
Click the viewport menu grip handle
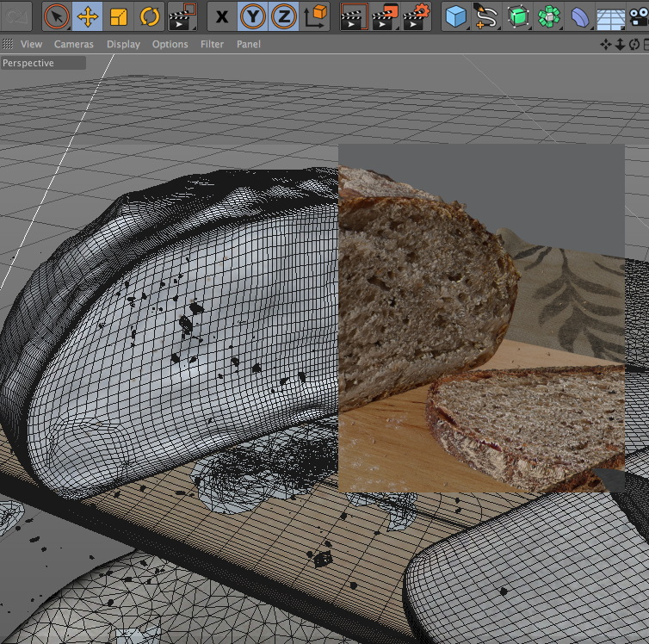[x=8, y=44]
